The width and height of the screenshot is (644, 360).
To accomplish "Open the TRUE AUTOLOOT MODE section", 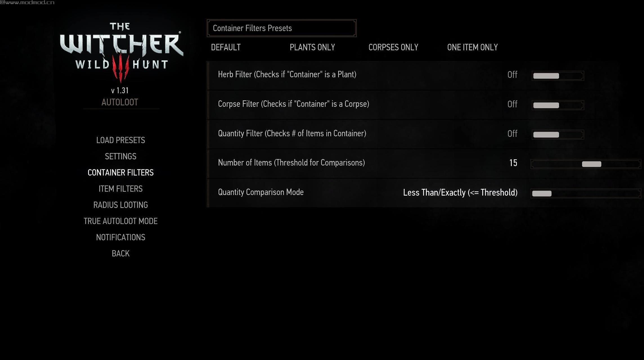I will coord(121,221).
